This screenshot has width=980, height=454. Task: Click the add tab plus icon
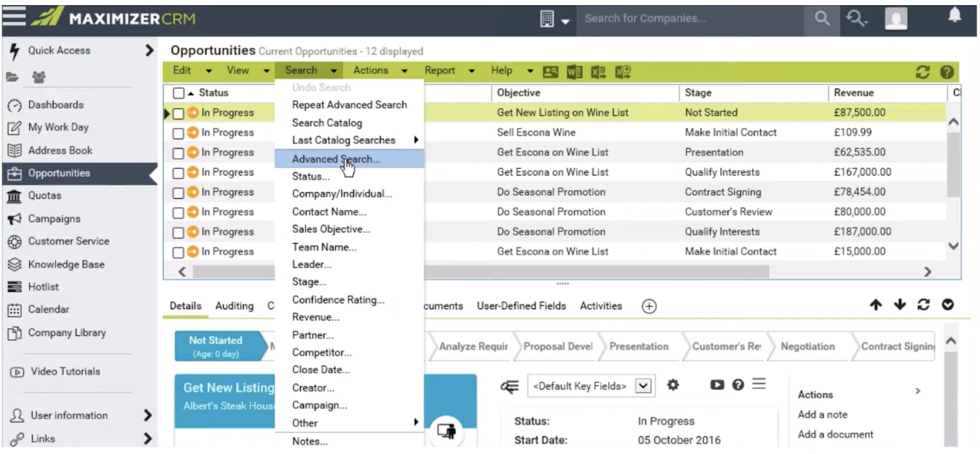pyautogui.click(x=649, y=306)
